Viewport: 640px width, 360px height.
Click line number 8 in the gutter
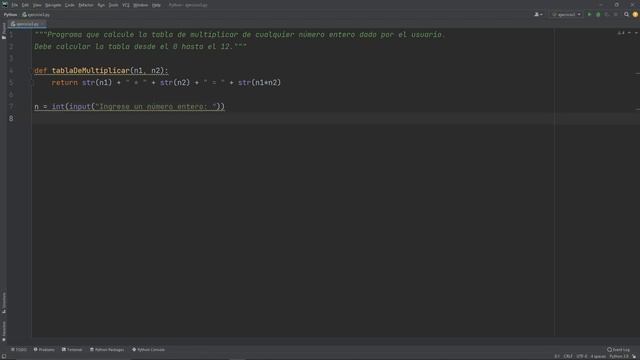[x=11, y=118]
